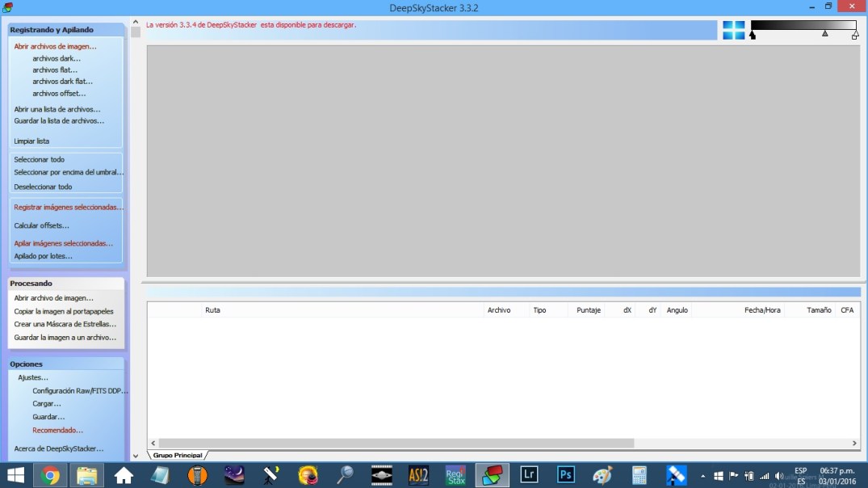868x488 pixels.
Task: Expand the Ajustes options entry
Action: pos(33,377)
